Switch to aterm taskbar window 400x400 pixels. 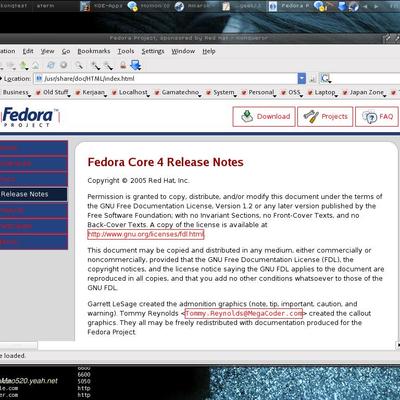click(45, 6)
